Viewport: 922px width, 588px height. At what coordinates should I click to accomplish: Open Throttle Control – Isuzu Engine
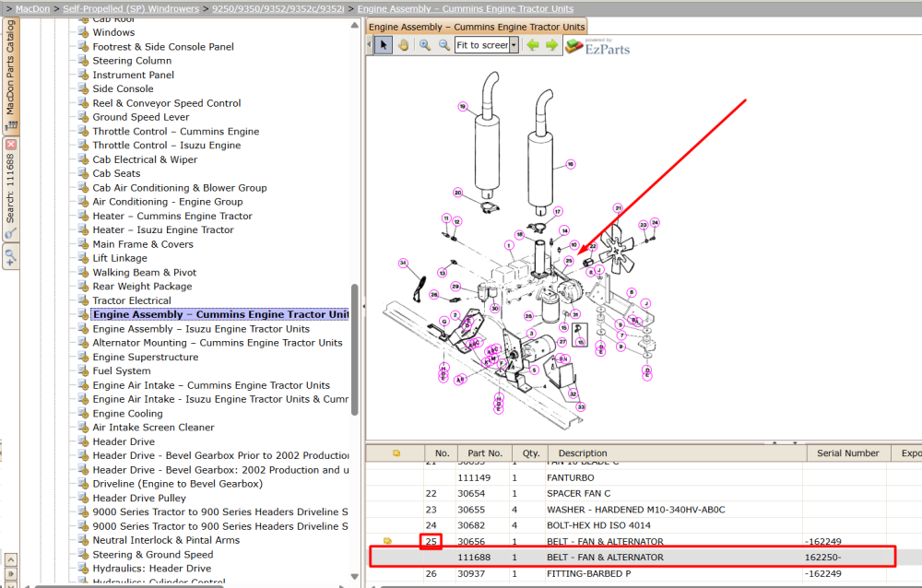[x=166, y=146]
